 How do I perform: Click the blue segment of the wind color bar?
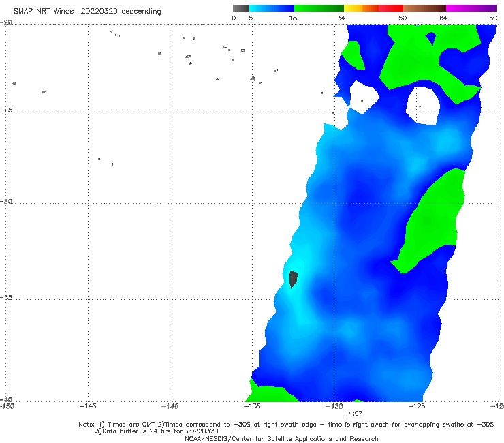(272, 8)
